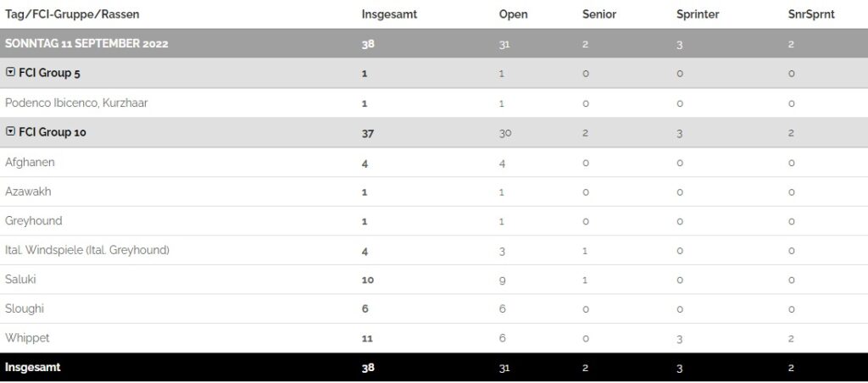
Task: Click the FCI Group 5 label text
Action: [49, 74]
